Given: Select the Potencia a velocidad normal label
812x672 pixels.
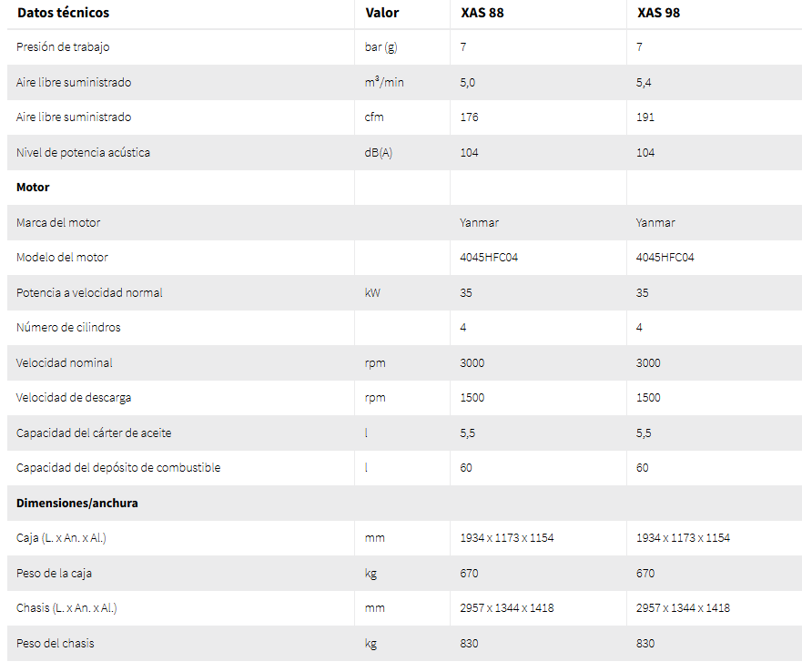Looking at the screenshot, I should (x=89, y=292).
